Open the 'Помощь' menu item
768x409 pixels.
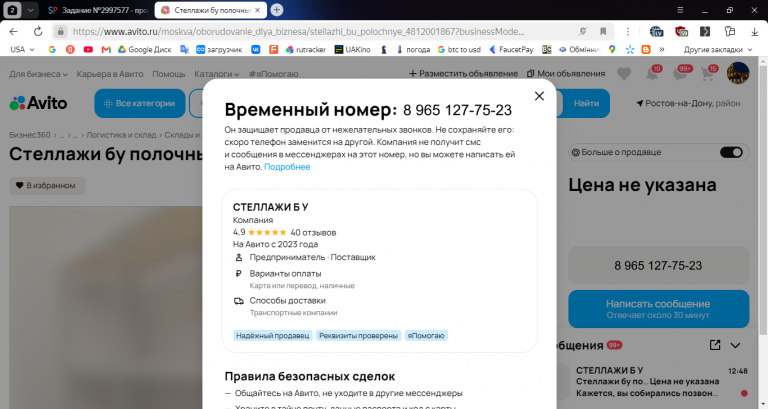pyautogui.click(x=168, y=74)
